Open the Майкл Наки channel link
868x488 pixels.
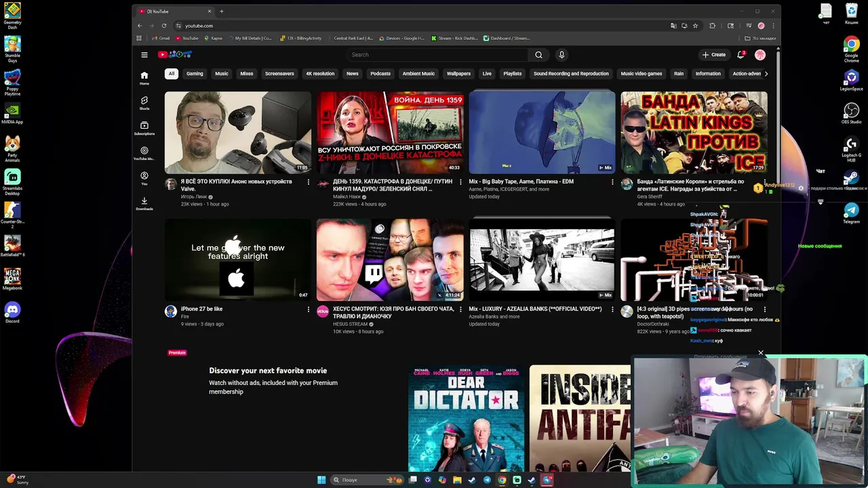[x=347, y=197]
